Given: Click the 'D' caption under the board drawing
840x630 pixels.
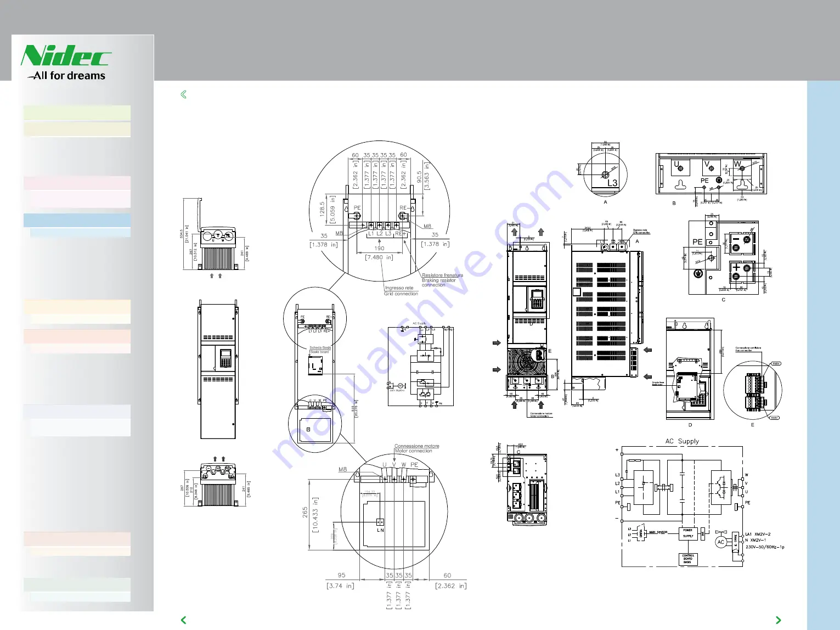Looking at the screenshot, I should tap(690, 425).
